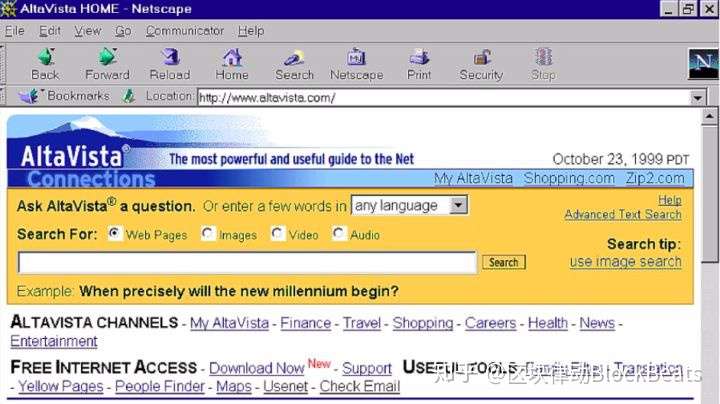Click the Location URL address field

tap(444, 98)
